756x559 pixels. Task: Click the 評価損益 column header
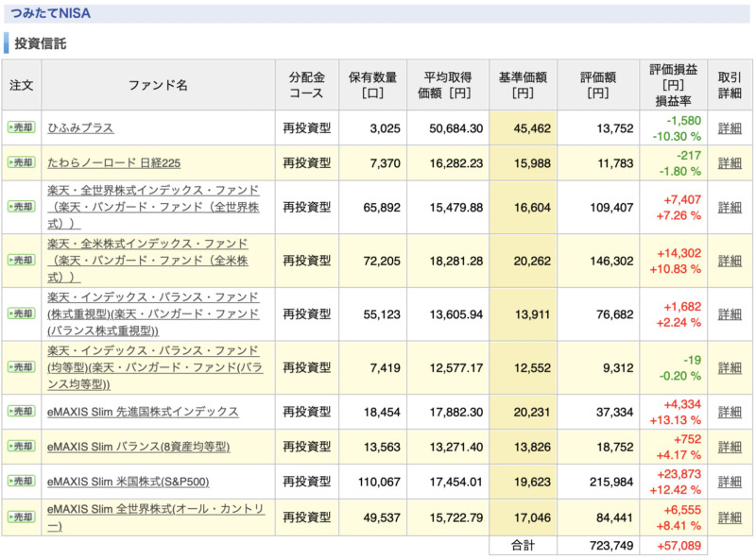click(673, 85)
